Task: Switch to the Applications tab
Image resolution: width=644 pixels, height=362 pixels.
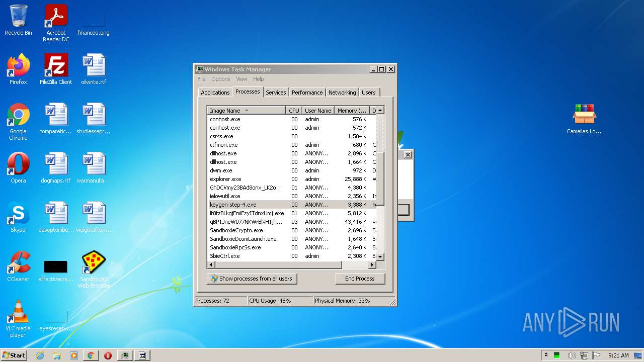Action: [x=215, y=93]
